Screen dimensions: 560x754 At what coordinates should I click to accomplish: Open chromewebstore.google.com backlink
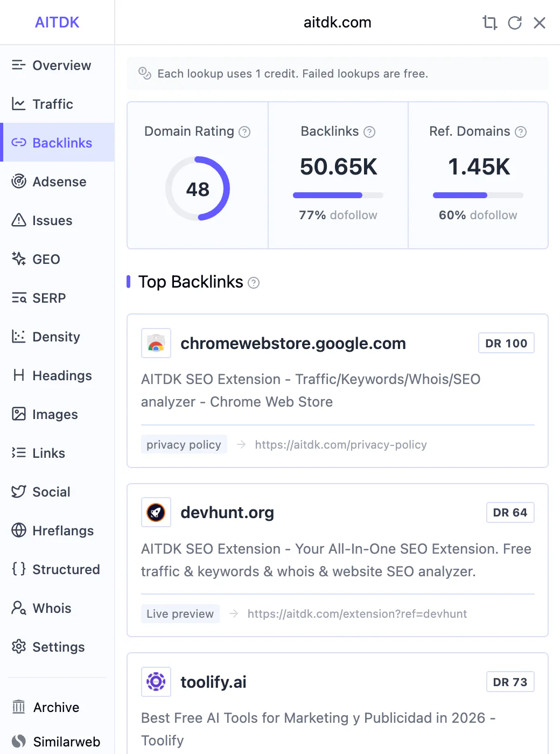pyautogui.click(x=293, y=344)
